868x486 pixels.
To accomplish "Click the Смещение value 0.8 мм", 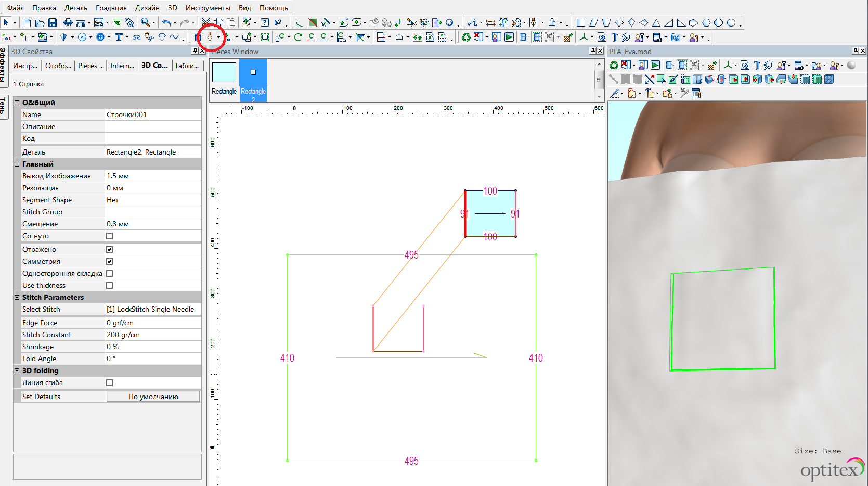I will pyautogui.click(x=153, y=224).
